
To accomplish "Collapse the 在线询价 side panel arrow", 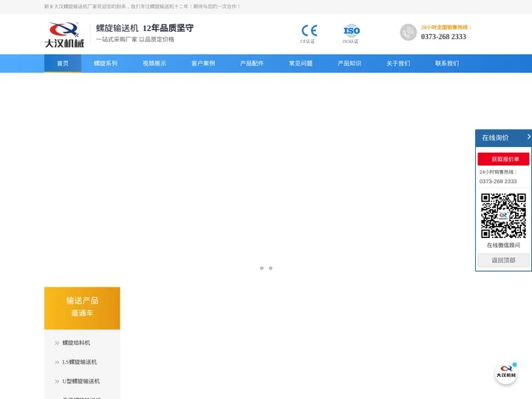I will click(x=528, y=137).
